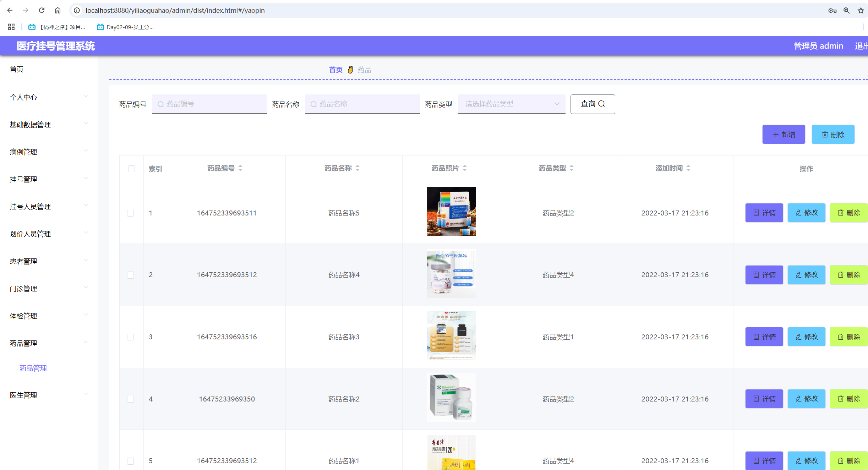Open the apps grid icon in bookmarks bar
Screen dimensions: 868x470
coord(11,27)
